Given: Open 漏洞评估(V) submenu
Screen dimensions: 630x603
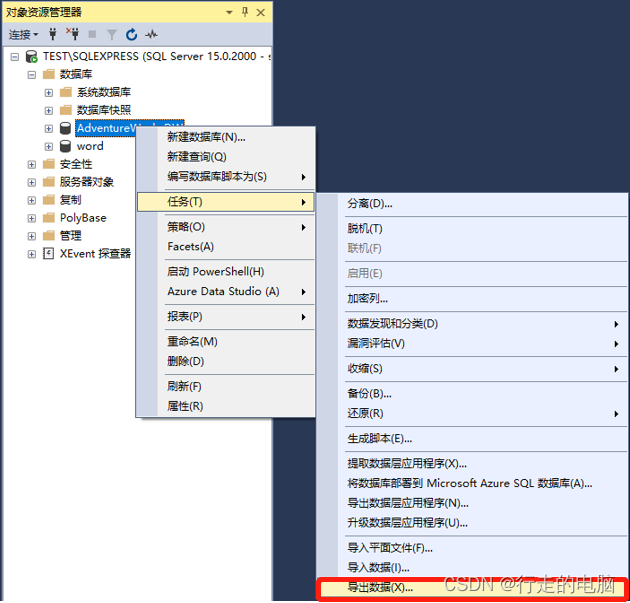Looking at the screenshot, I should click(472, 344).
